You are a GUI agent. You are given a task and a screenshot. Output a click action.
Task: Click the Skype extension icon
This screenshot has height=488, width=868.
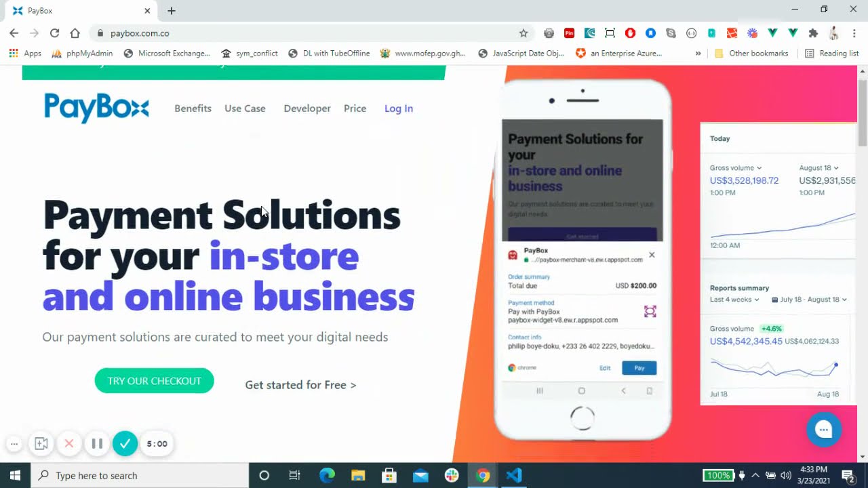(671, 33)
